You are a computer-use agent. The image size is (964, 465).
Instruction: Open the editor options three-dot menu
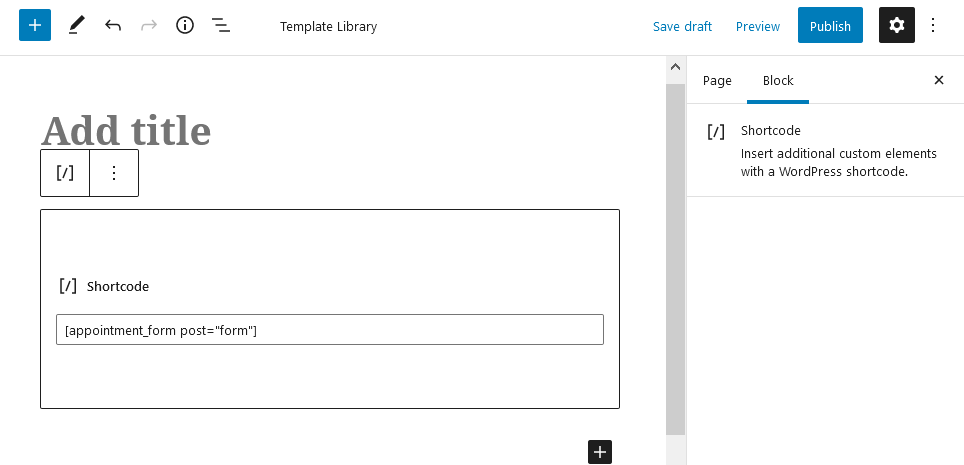point(933,25)
